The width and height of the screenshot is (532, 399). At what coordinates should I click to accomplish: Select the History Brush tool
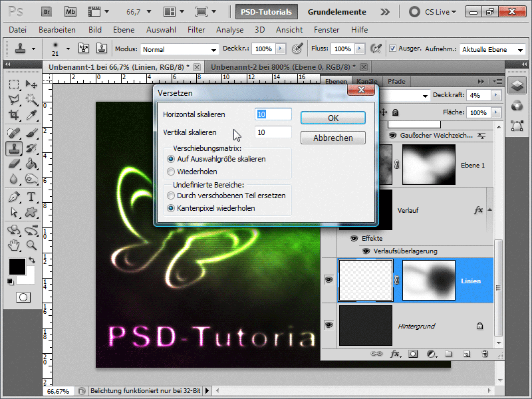(31, 148)
